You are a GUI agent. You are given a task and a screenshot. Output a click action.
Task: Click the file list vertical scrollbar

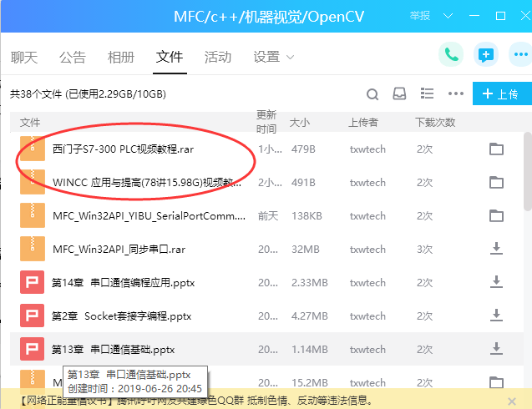pos(528,171)
